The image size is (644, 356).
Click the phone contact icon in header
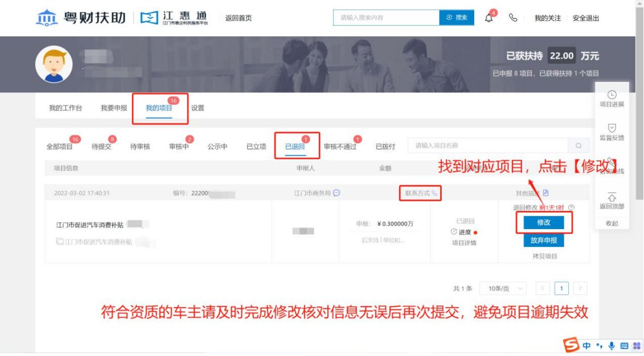tap(512, 18)
